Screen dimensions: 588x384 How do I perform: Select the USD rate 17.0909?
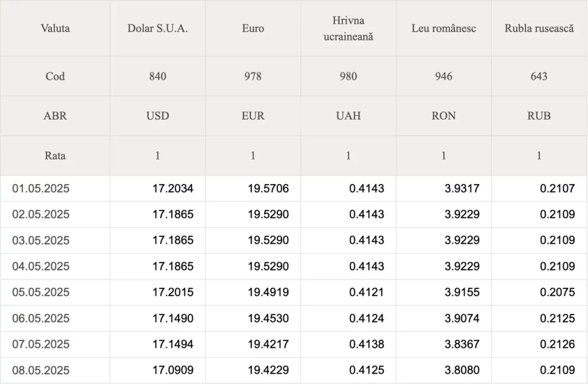173,370
